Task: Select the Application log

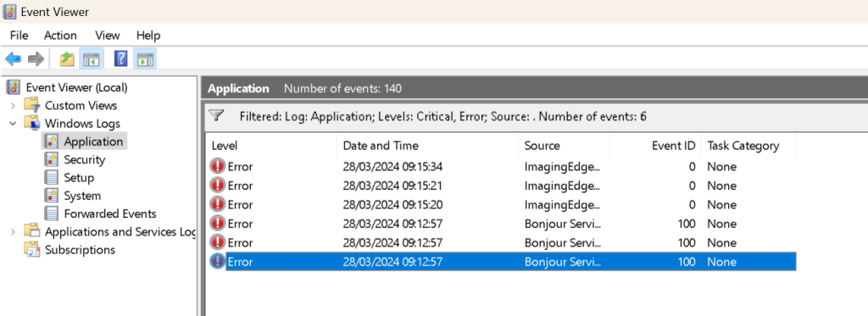Action: click(x=93, y=141)
